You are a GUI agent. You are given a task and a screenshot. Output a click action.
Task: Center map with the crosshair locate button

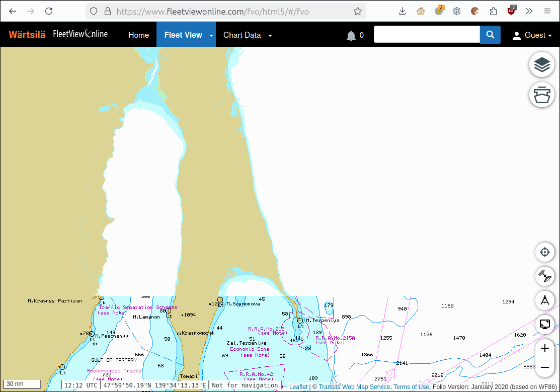[544, 252]
